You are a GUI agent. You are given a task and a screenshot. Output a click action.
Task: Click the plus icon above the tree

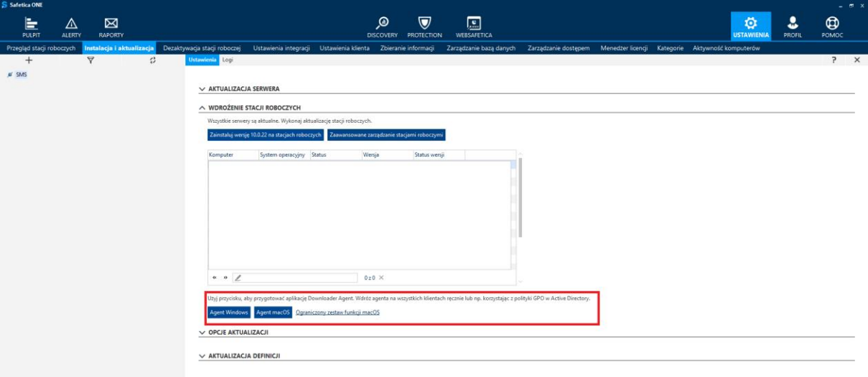point(29,62)
